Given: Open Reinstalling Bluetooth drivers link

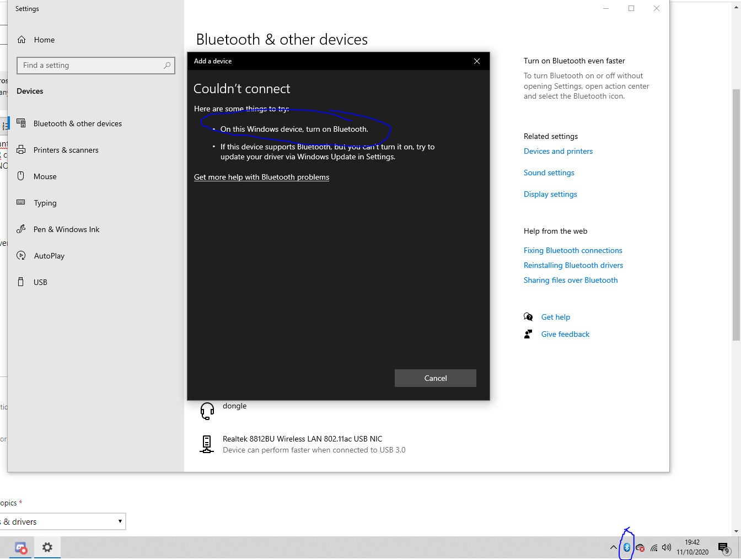Looking at the screenshot, I should pyautogui.click(x=573, y=265).
